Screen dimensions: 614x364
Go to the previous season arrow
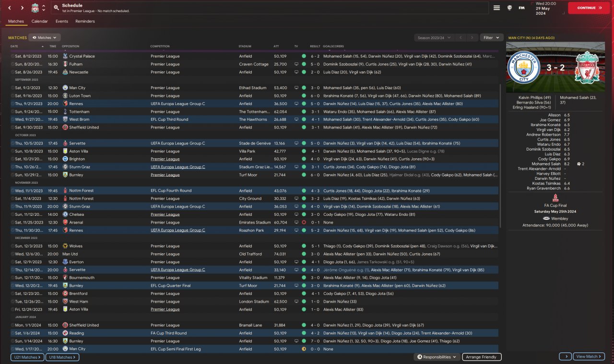click(460, 37)
